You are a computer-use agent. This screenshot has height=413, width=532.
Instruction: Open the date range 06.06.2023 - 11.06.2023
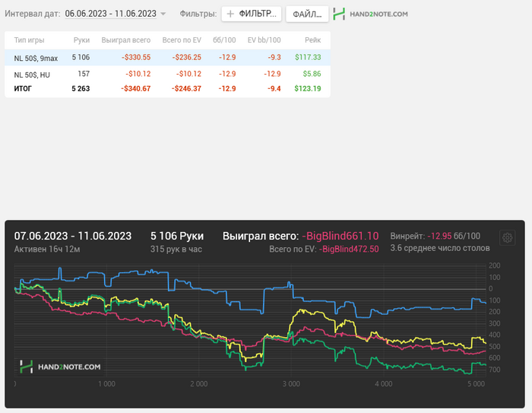tap(111, 14)
